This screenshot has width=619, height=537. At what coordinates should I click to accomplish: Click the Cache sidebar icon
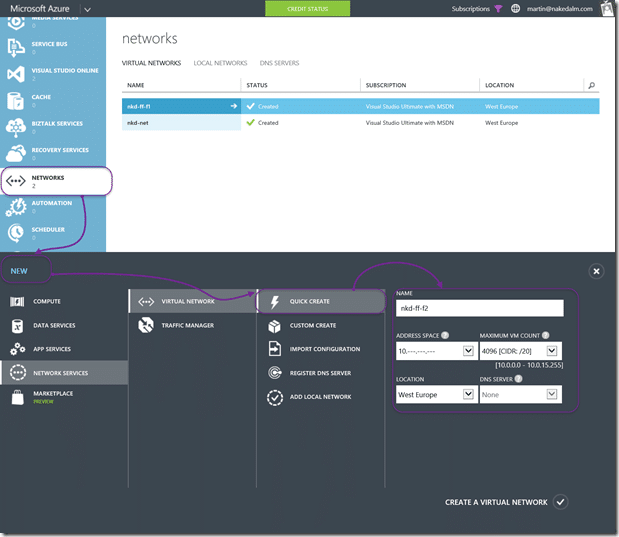click(16, 101)
